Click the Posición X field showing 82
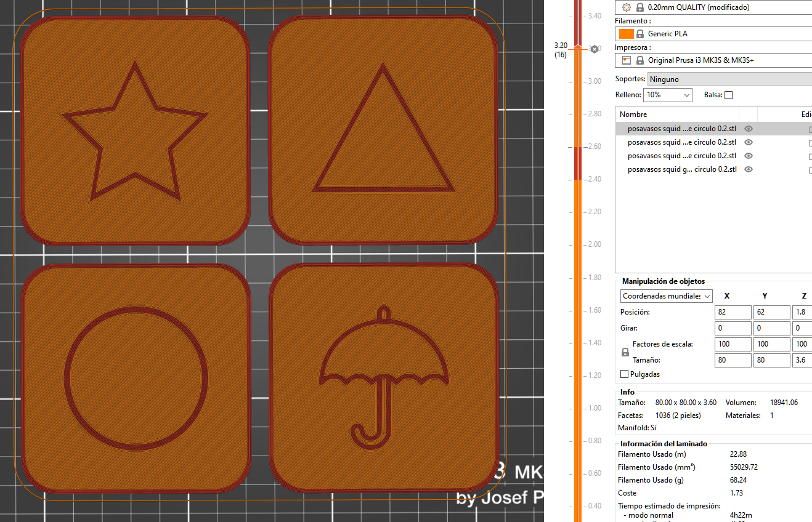This screenshot has width=812, height=522. [x=733, y=312]
